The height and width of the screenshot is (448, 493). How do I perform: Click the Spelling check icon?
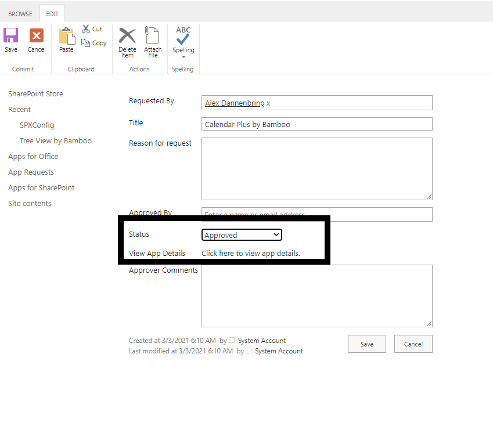click(183, 36)
